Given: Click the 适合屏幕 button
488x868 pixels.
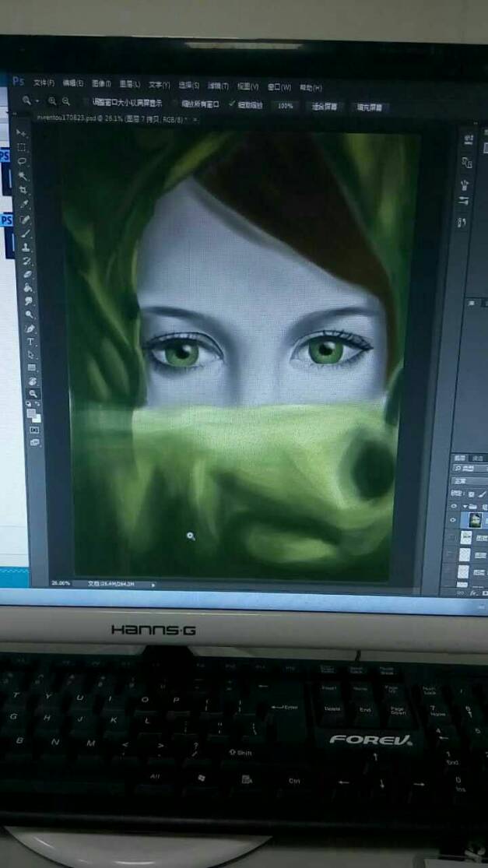Looking at the screenshot, I should point(325,107).
